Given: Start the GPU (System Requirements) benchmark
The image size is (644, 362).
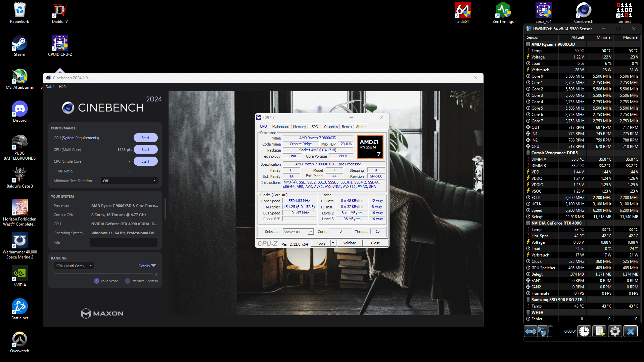Looking at the screenshot, I should [x=145, y=138].
